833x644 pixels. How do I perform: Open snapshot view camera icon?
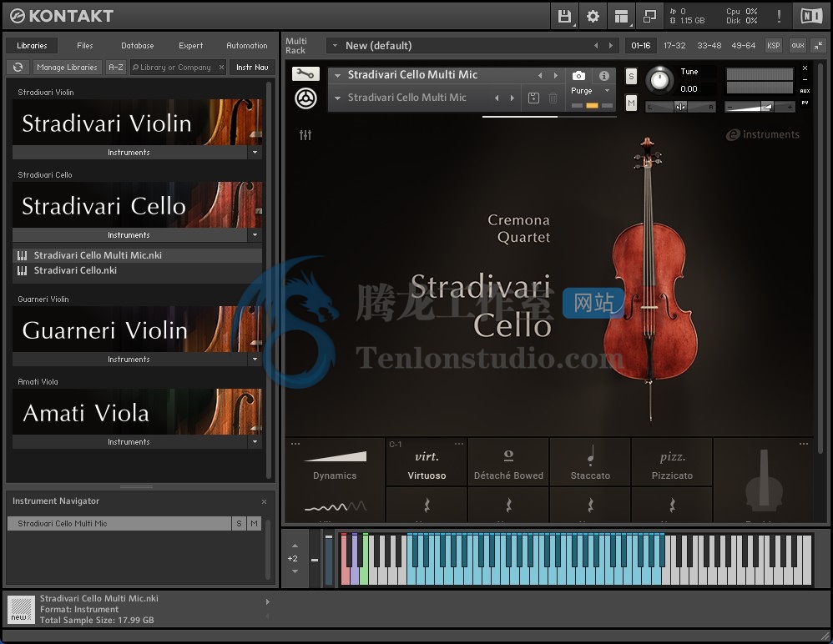tap(578, 76)
